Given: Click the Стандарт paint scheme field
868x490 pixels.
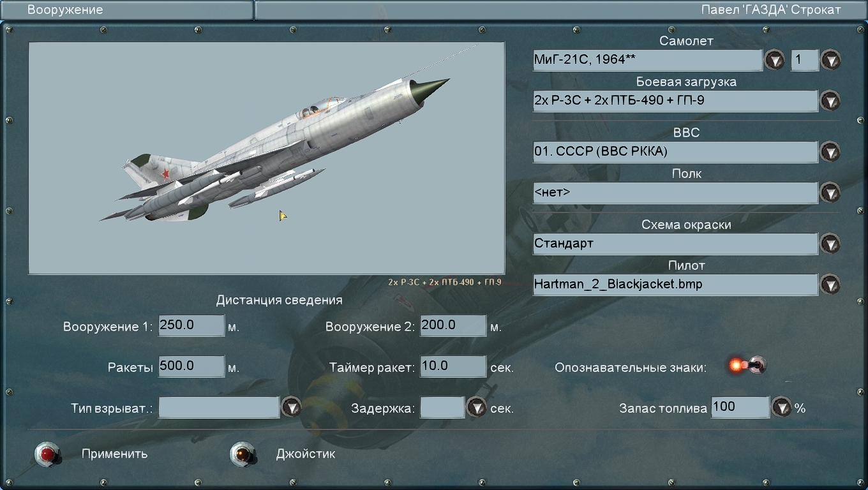Looking at the screenshot, I should 675,244.
